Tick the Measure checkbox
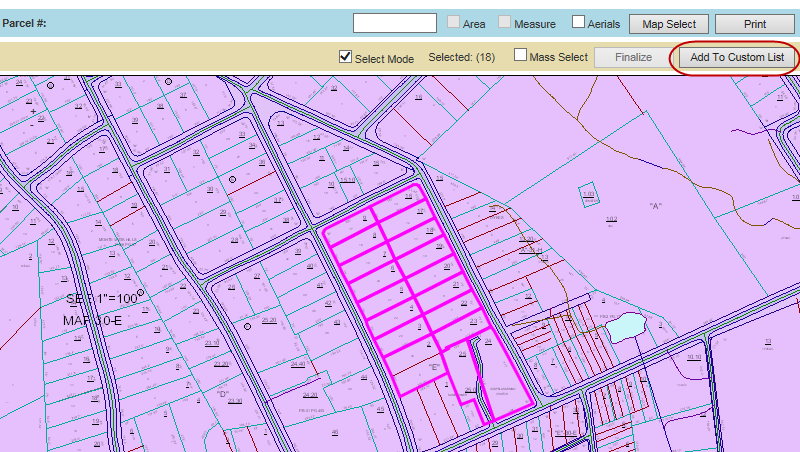The image size is (800, 452). pyautogui.click(x=505, y=22)
